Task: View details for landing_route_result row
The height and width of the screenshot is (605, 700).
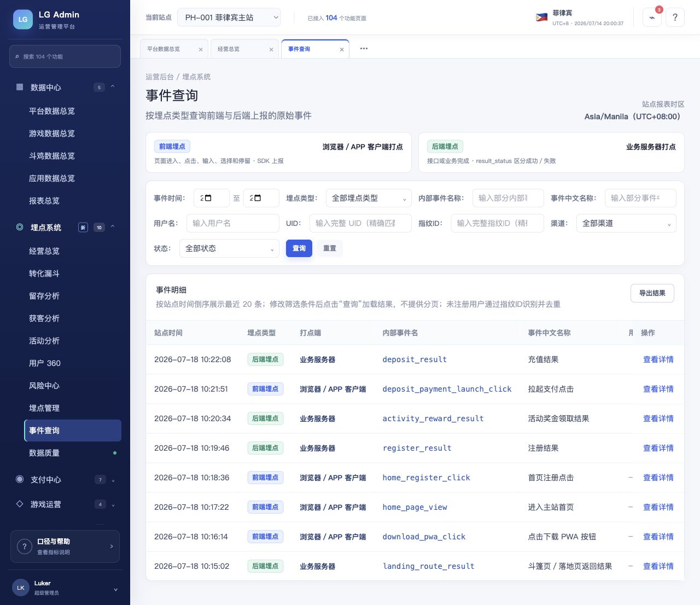Action: [x=658, y=566]
